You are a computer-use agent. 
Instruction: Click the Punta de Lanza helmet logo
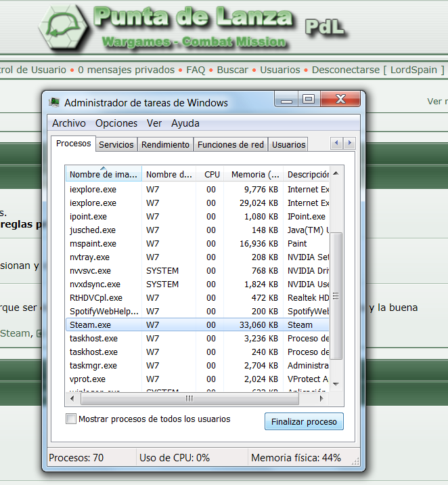[x=64, y=27]
